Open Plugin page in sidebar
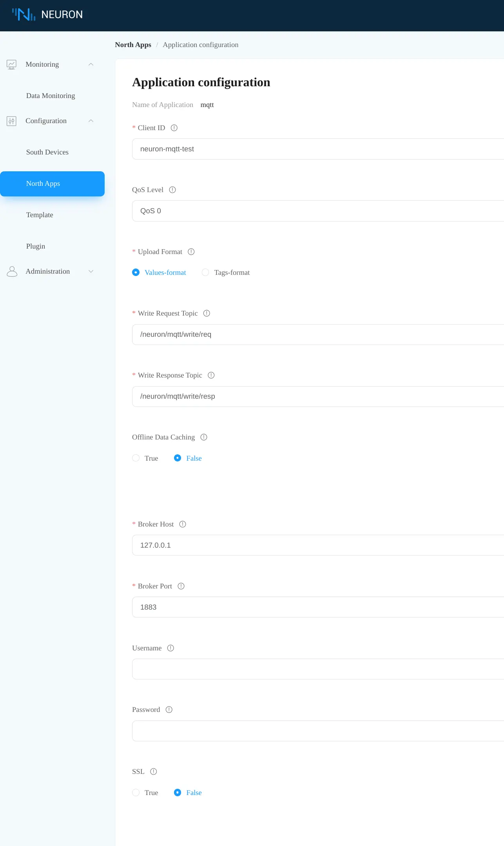Screen dimensions: 504x846 point(36,246)
